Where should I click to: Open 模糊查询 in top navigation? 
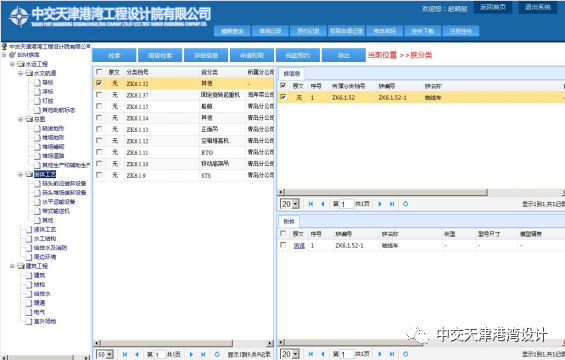(232, 31)
